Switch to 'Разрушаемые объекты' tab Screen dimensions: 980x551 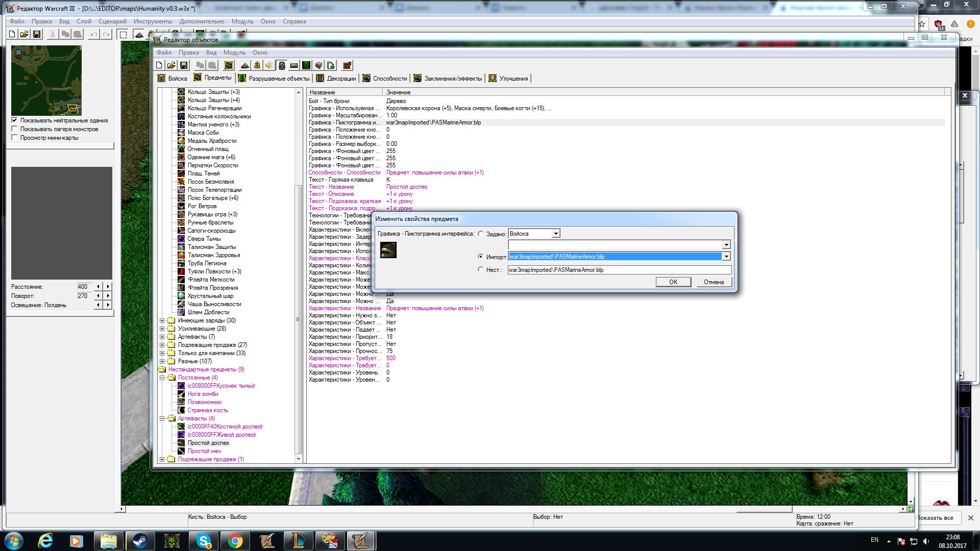click(274, 78)
